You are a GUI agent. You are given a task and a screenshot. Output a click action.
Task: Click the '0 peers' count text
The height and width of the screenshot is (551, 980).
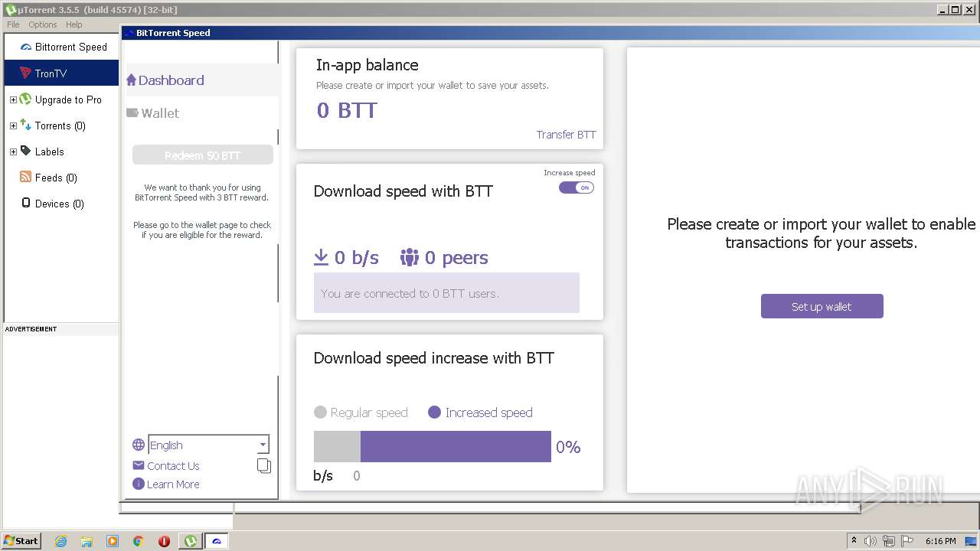click(456, 257)
